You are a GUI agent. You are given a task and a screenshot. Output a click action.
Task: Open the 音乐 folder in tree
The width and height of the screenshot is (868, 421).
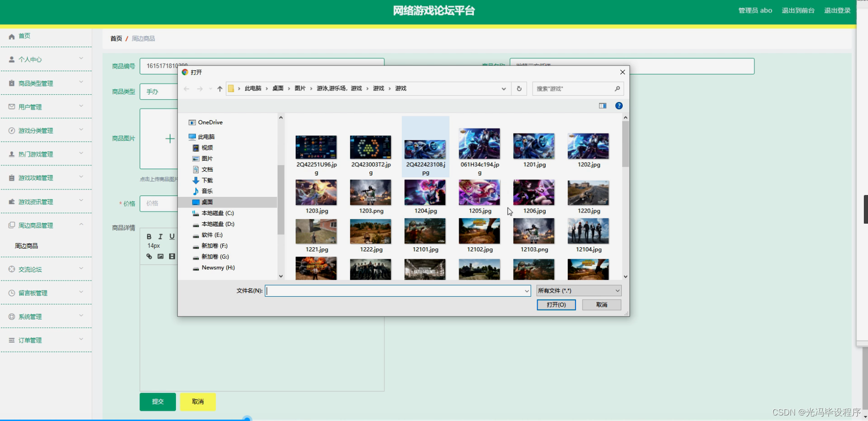(203, 191)
